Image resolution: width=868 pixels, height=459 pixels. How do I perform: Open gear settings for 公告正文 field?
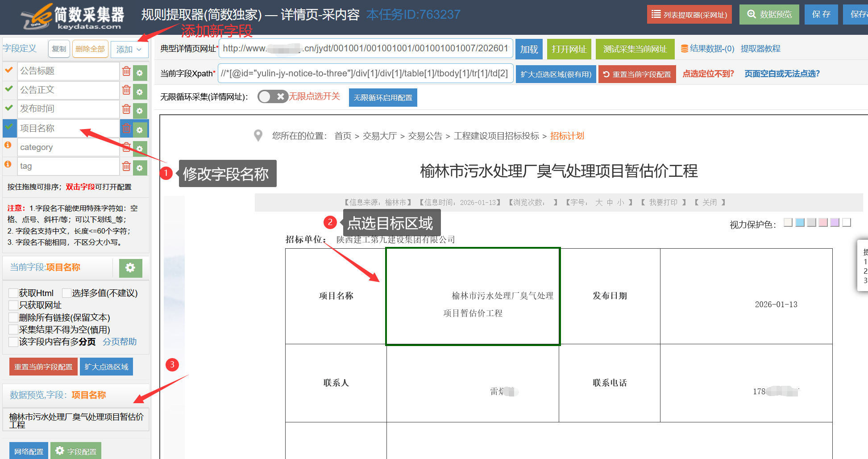(x=140, y=92)
